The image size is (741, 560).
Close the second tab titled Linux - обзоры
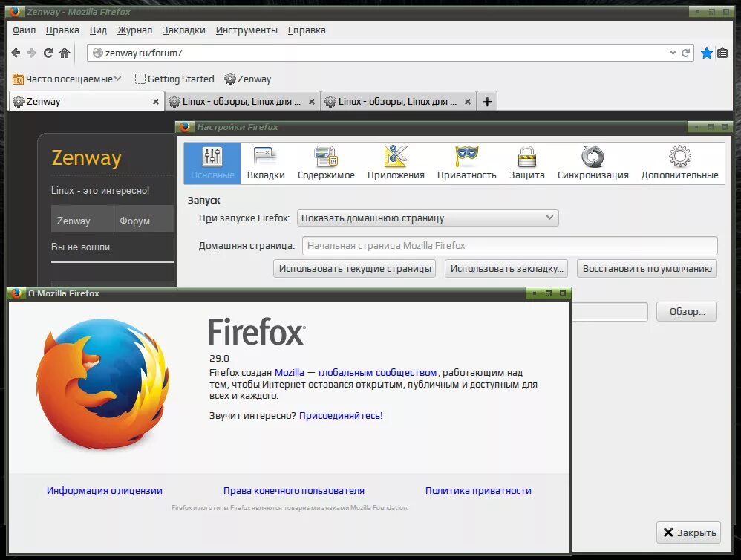tap(311, 102)
